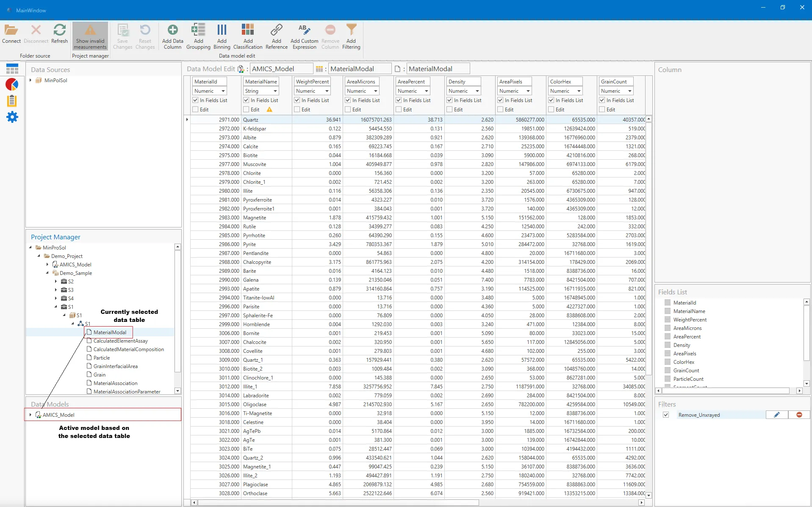Click the AMICS_Model name input field

281,69
